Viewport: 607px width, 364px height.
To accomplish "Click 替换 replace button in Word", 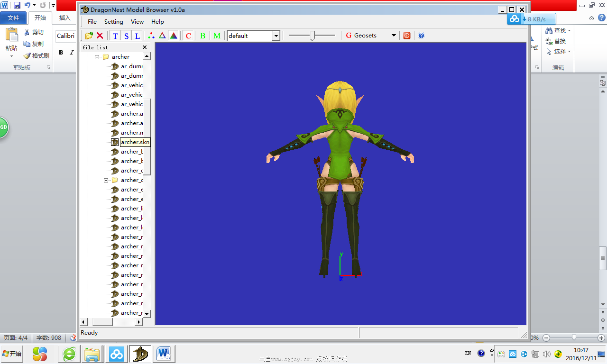I will click(x=556, y=41).
